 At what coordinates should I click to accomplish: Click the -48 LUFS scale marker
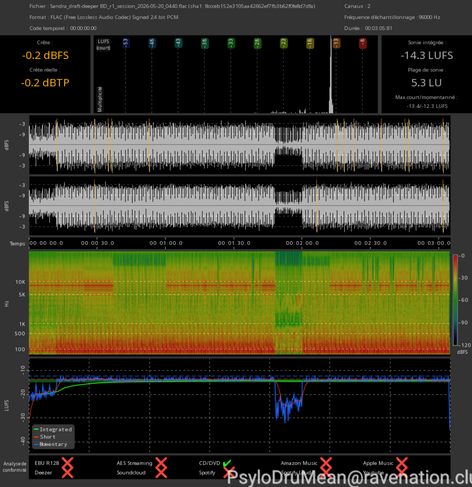click(152, 43)
